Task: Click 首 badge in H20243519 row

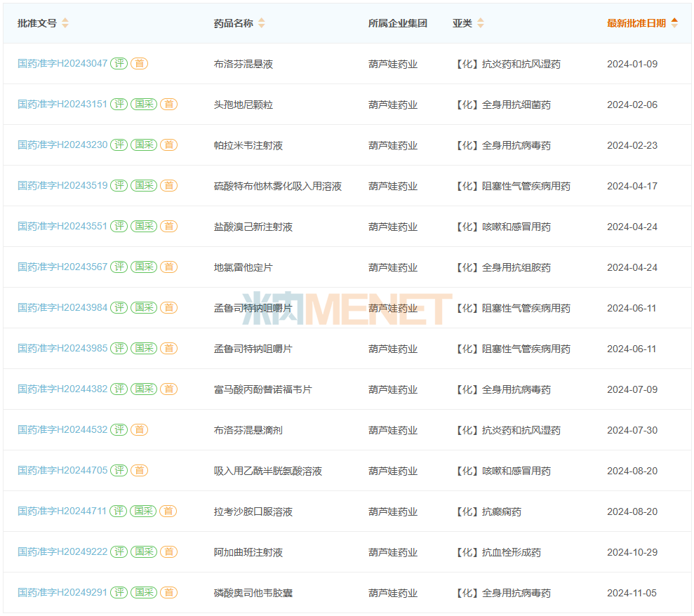Action: click(168, 186)
